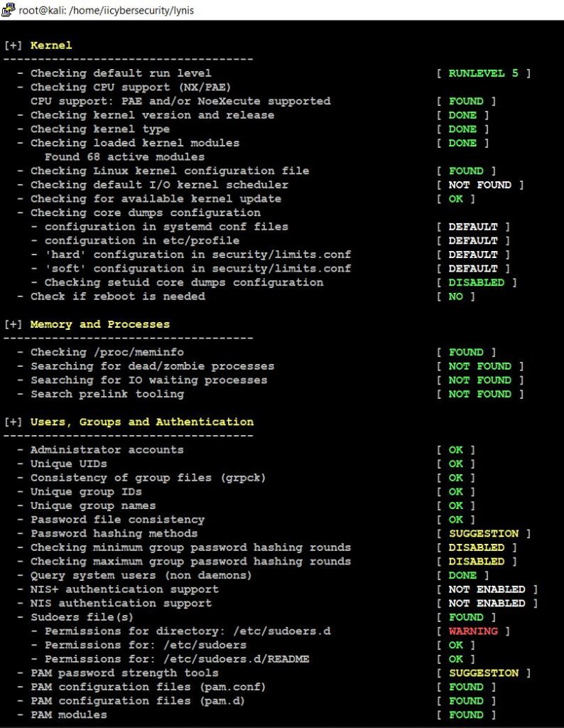The width and height of the screenshot is (564, 728).
Task: Click SUGGESTION next to PAM password strength tools
Action: point(483,673)
